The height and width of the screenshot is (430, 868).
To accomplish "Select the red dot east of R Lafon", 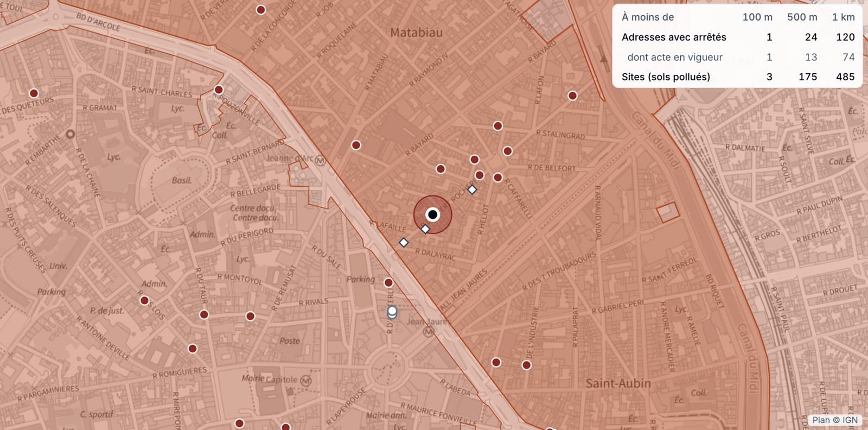I will tap(572, 96).
